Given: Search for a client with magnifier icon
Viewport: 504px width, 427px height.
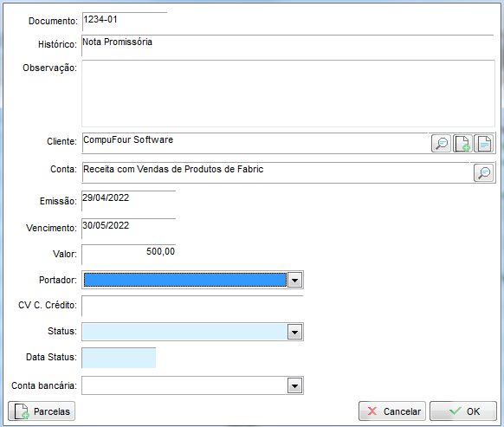Looking at the screenshot, I should [441, 143].
